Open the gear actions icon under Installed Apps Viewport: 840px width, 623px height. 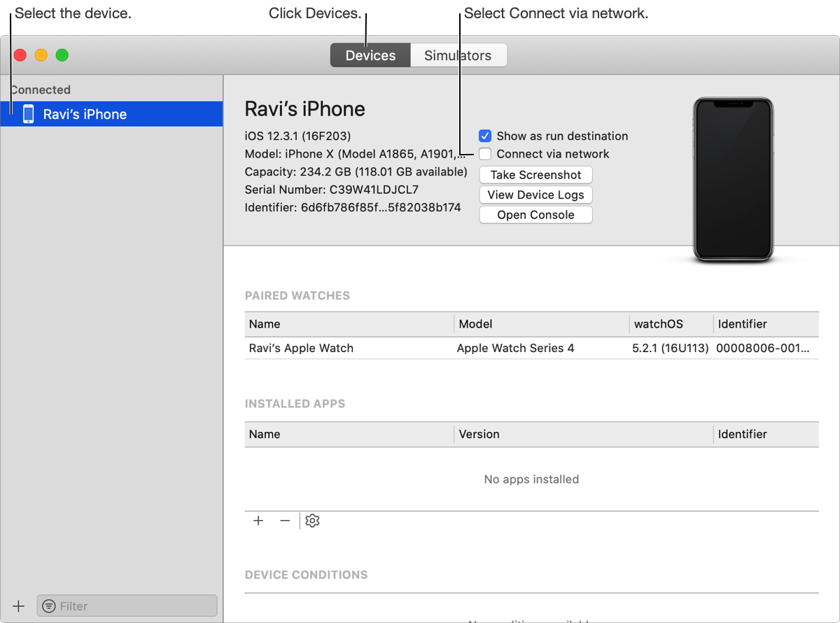tap(312, 521)
